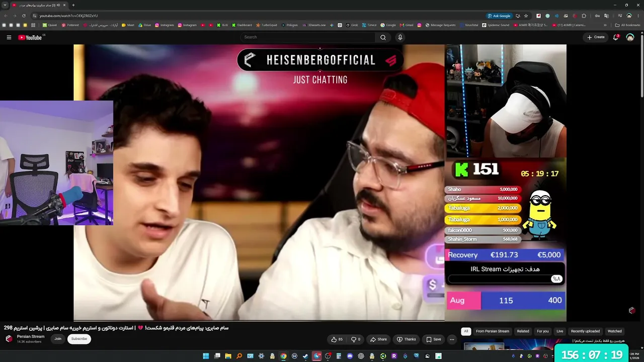644x362 pixels.
Task: Select the All filter chip
Action: pyautogui.click(x=466, y=331)
